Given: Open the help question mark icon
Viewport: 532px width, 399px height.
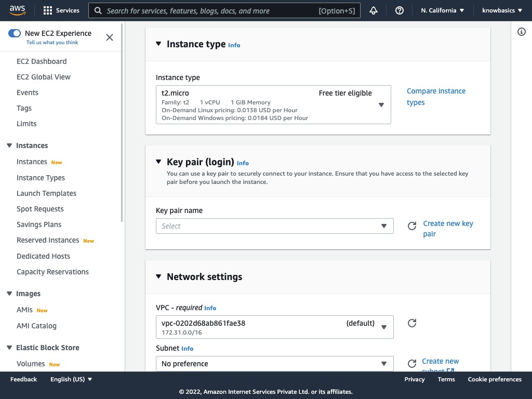Looking at the screenshot, I should [400, 10].
